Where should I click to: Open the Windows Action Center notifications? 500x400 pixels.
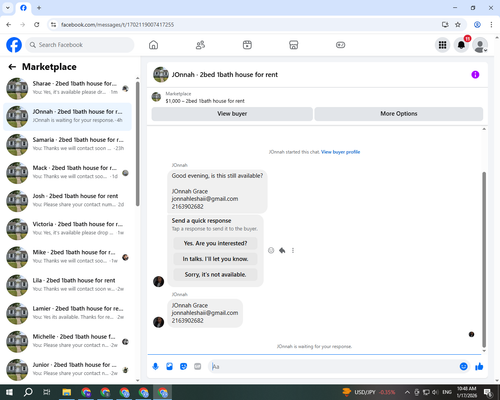(x=488, y=392)
